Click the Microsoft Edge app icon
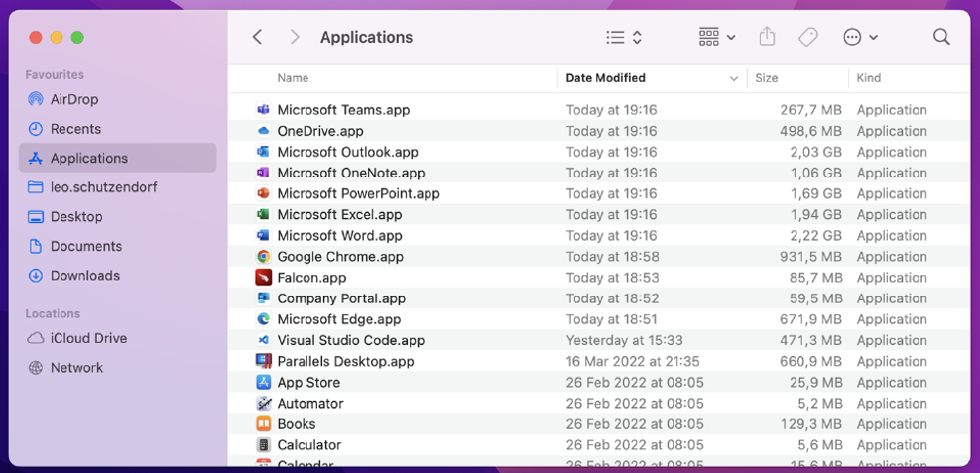The image size is (980, 473). 263,319
